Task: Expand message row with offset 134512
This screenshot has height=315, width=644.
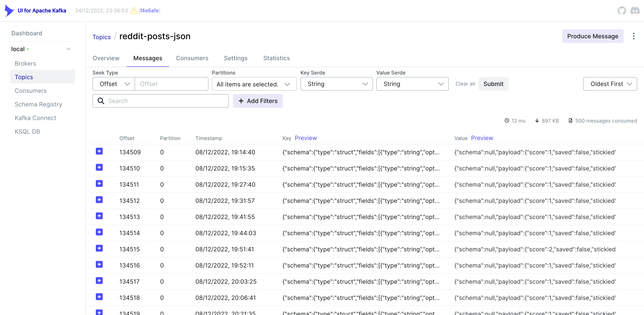Action: [99, 200]
